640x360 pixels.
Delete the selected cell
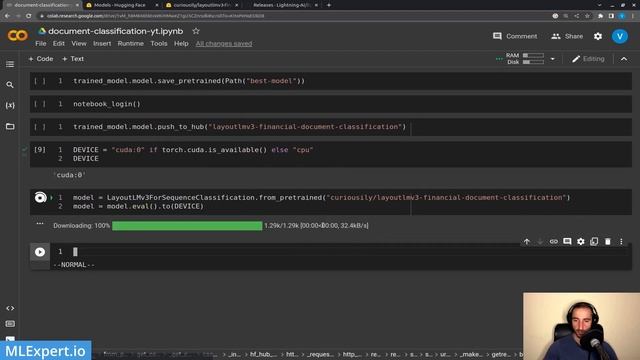click(x=608, y=242)
